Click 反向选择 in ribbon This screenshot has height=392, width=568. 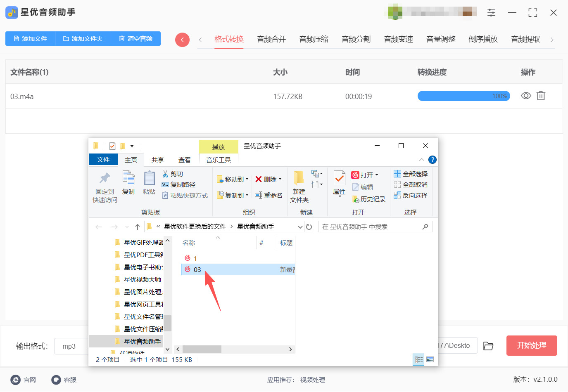point(411,195)
